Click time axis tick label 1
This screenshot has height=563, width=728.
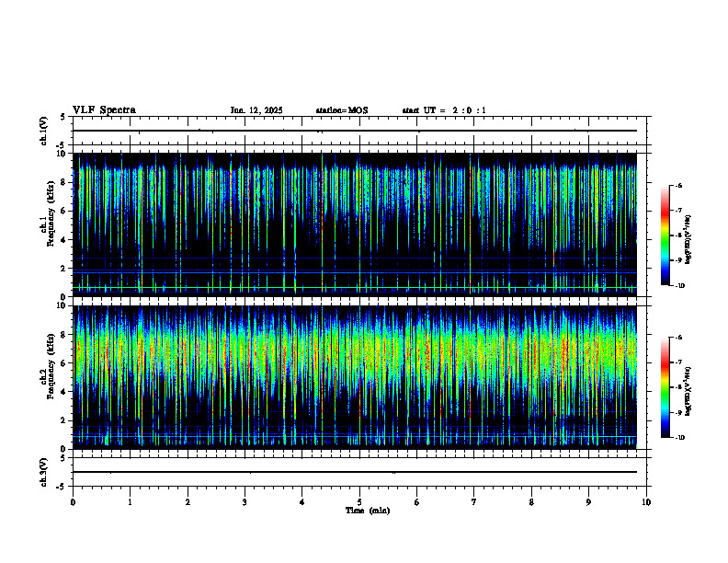[130, 502]
